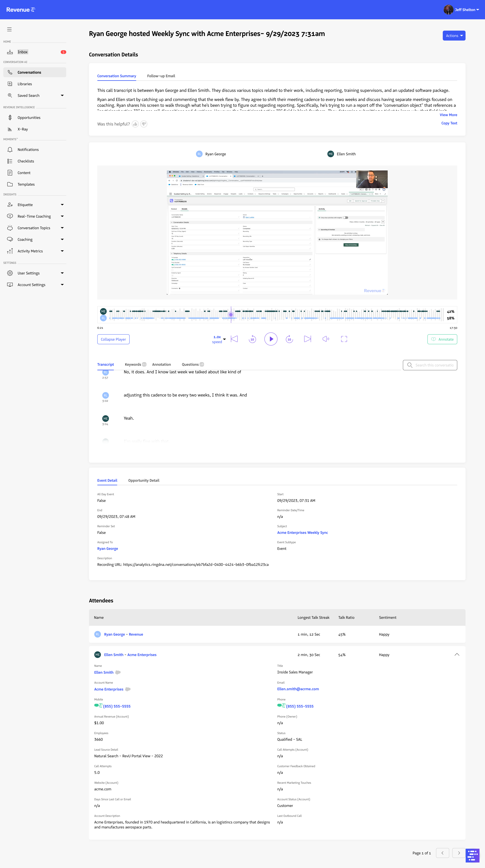Click the Collapse Player button
This screenshot has width=485, height=868.
click(113, 339)
